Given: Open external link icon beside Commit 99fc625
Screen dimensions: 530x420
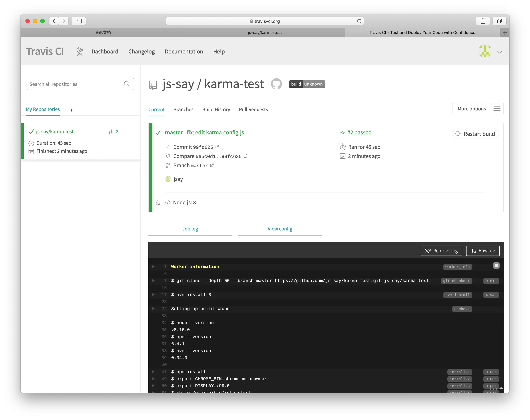Looking at the screenshot, I should tap(217, 147).
